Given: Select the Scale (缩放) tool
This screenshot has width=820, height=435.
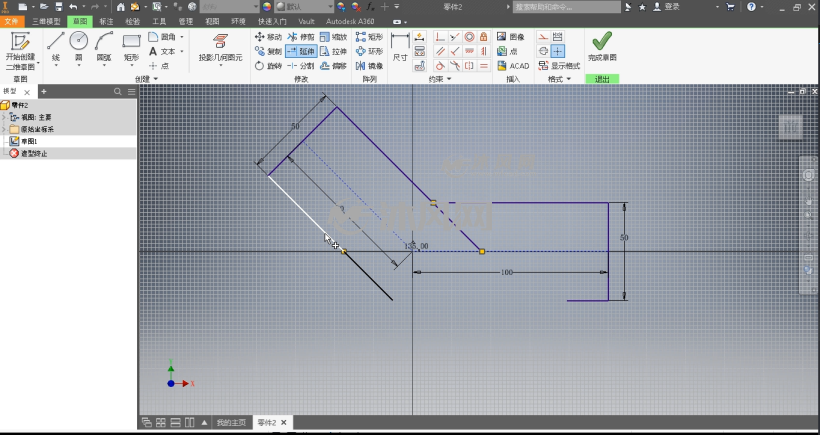Looking at the screenshot, I should point(333,37).
